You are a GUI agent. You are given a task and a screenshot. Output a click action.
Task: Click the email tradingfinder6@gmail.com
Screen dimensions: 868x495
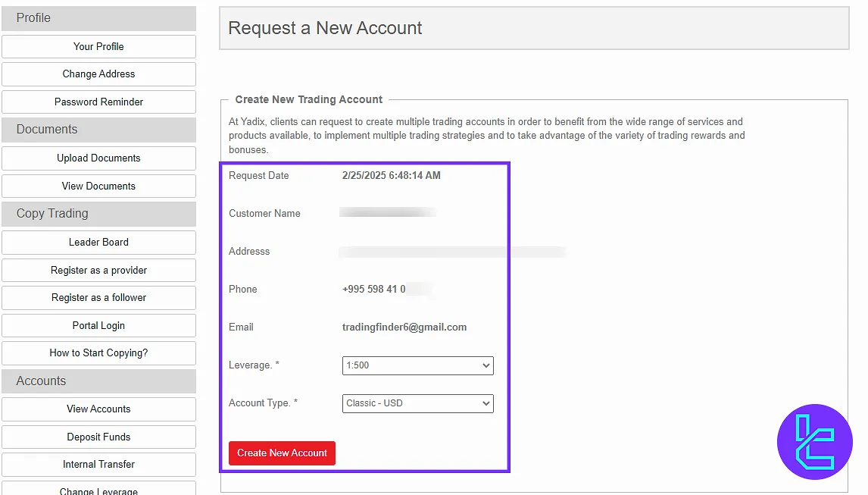[404, 327]
